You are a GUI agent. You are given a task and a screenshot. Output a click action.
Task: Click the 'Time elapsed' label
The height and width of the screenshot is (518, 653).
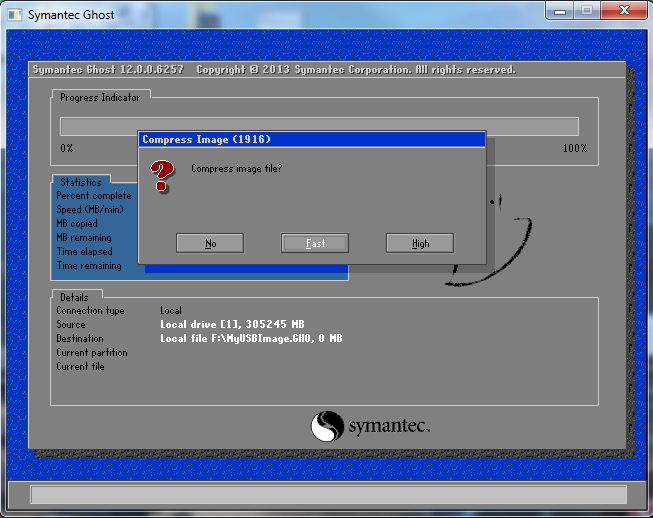85,252
